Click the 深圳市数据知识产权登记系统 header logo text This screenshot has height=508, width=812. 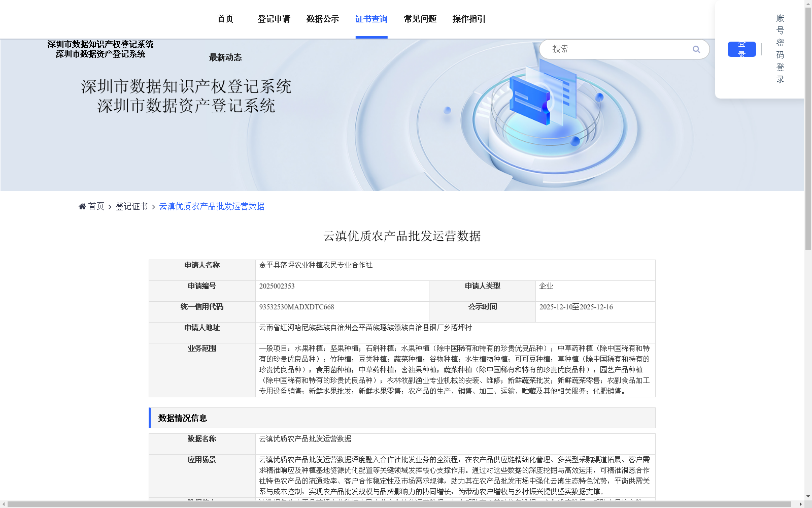[100, 45]
